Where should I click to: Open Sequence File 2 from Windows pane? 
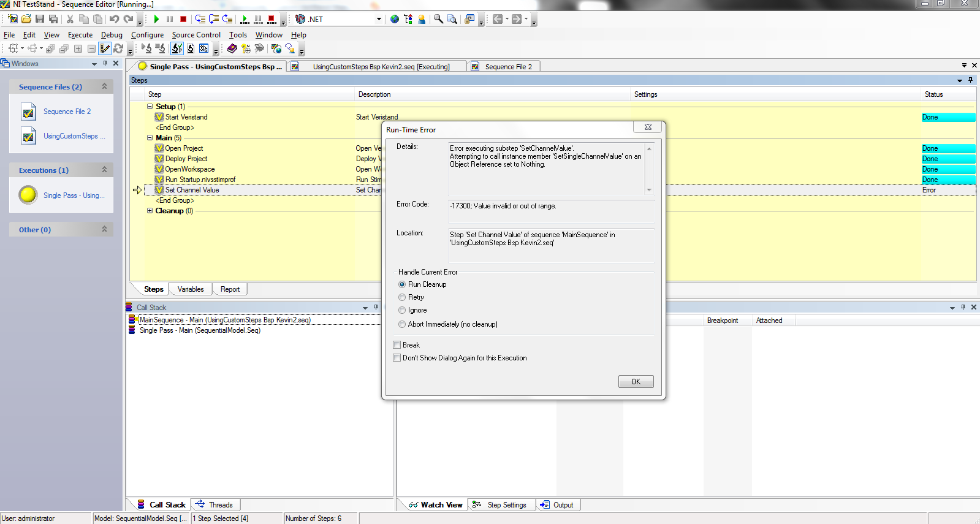[x=67, y=112]
